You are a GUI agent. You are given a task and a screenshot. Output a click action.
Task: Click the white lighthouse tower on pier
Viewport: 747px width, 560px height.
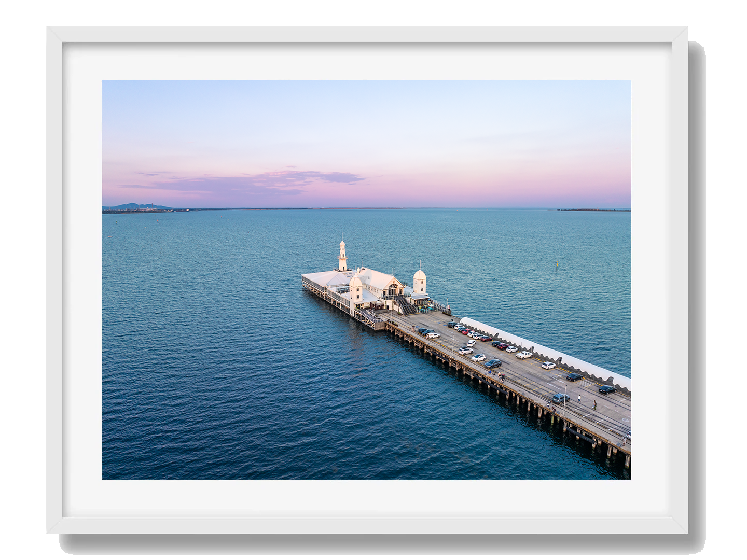[x=342, y=256]
